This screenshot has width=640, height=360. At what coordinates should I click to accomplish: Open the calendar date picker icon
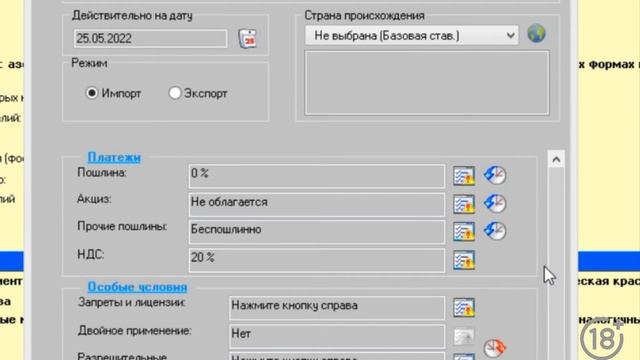247,39
